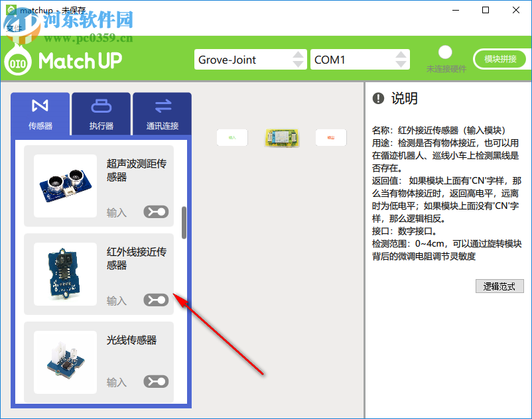Click the ultrasonic distance sensor thumbnail image

pyautogui.click(x=64, y=185)
